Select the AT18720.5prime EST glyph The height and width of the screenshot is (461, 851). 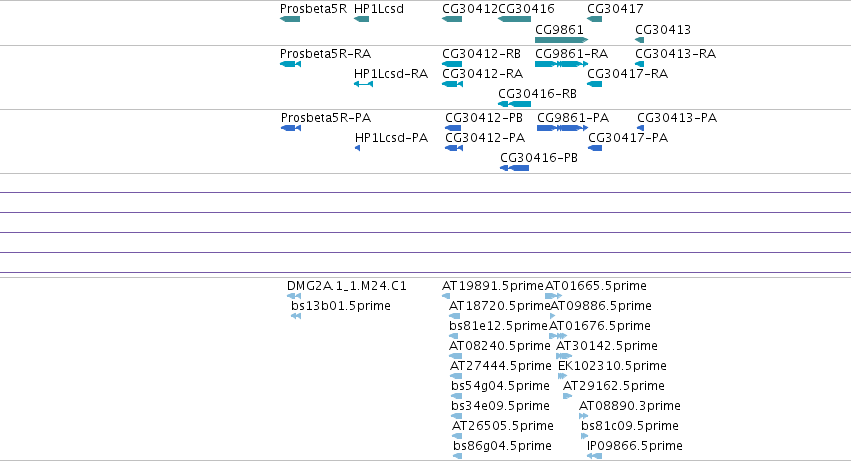pyautogui.click(x=455, y=317)
